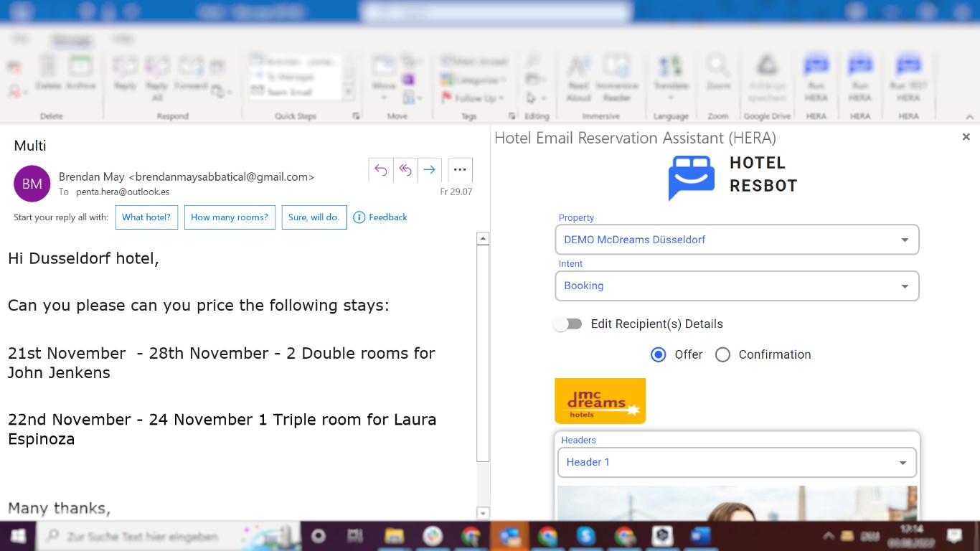This screenshot has width=980, height=551.
Task: Open the taskbar notification center icon
Action: click(954, 536)
